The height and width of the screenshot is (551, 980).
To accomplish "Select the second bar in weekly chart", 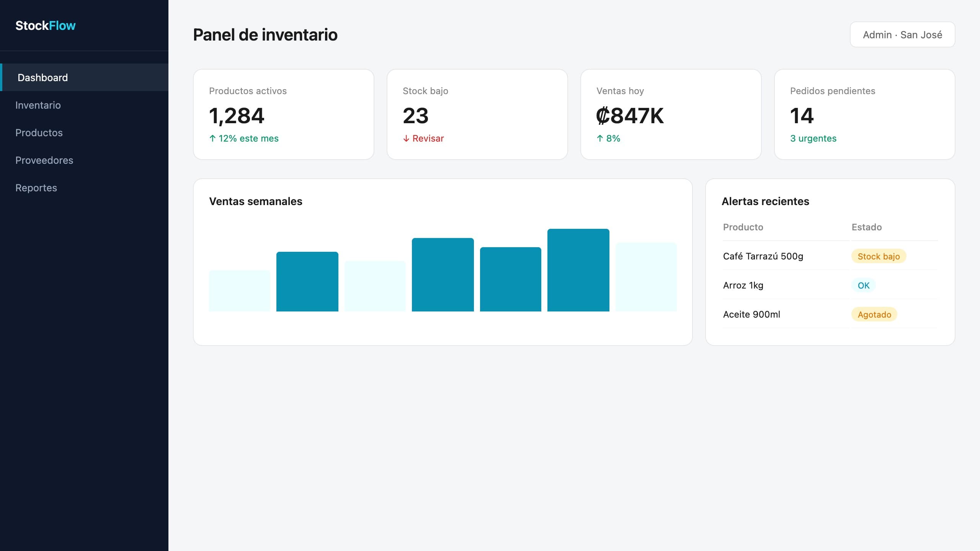I will click(x=307, y=282).
